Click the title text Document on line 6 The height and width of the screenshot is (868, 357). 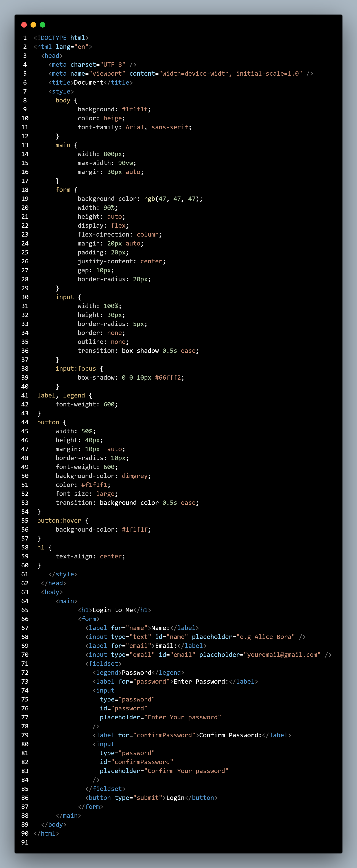pos(88,82)
